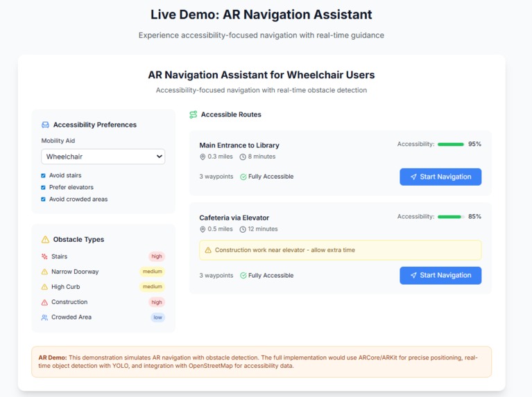532x397 pixels.
Task: Click the high badge next to Stairs
Action: pyautogui.click(x=157, y=256)
